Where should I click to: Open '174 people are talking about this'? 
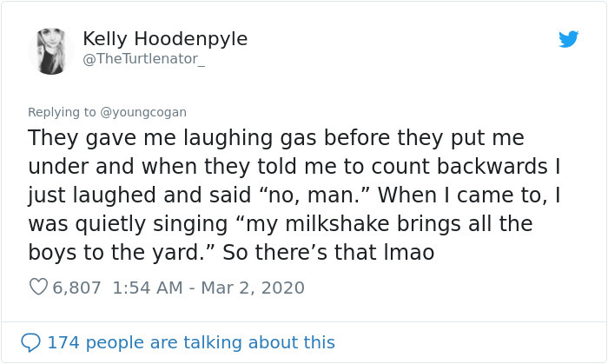190,342
